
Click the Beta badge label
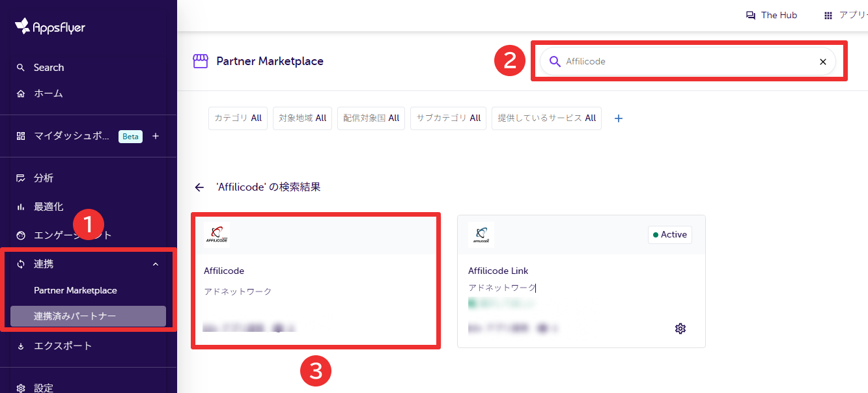point(130,137)
